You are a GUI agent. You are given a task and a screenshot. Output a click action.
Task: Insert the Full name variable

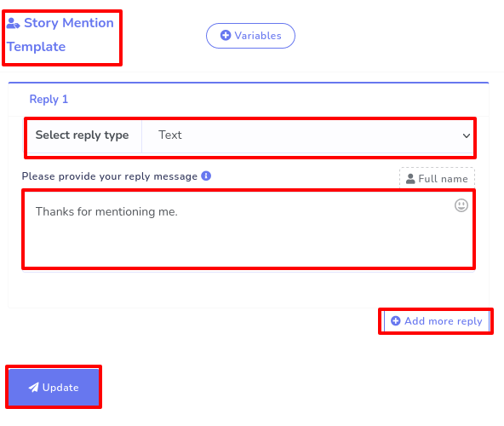coord(437,179)
